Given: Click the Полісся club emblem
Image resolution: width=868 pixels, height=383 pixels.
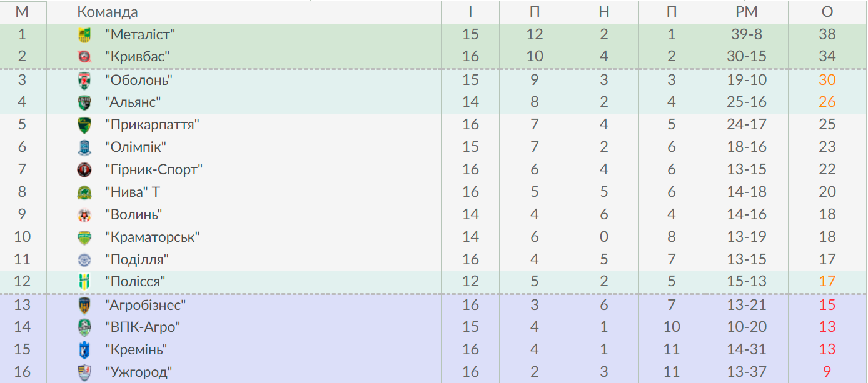Looking at the screenshot, I should 84,282.
